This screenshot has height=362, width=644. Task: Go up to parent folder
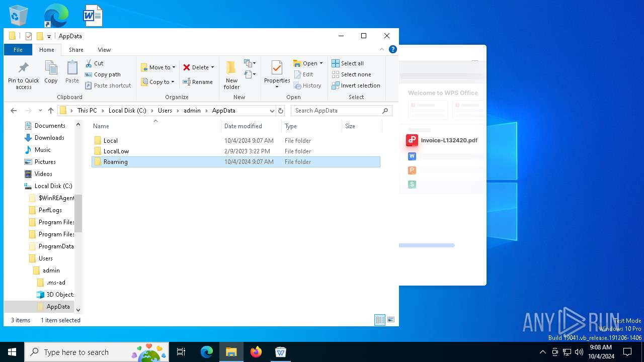pyautogui.click(x=50, y=111)
